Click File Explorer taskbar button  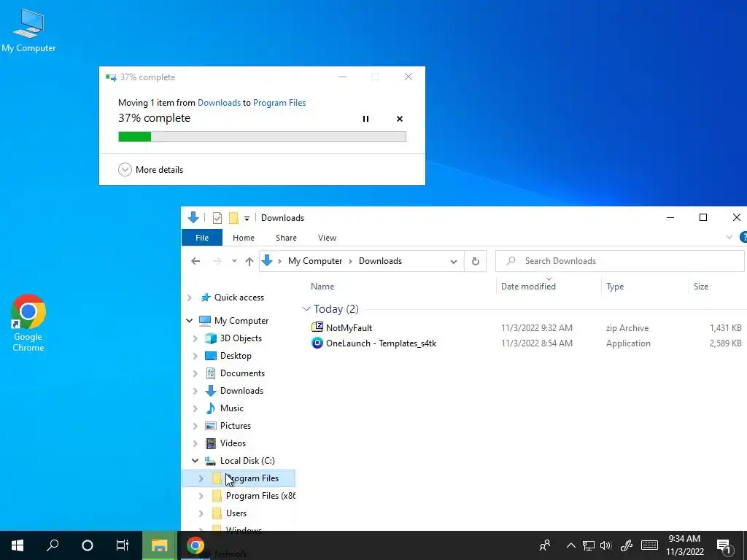click(159, 545)
